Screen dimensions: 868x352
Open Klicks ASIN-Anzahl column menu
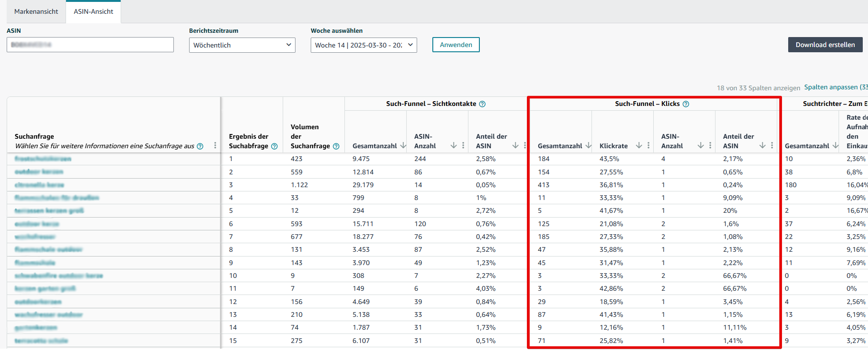point(710,145)
